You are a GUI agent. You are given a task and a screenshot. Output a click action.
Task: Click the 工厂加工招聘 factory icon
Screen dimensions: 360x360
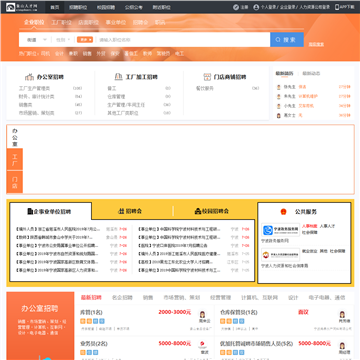118,77
